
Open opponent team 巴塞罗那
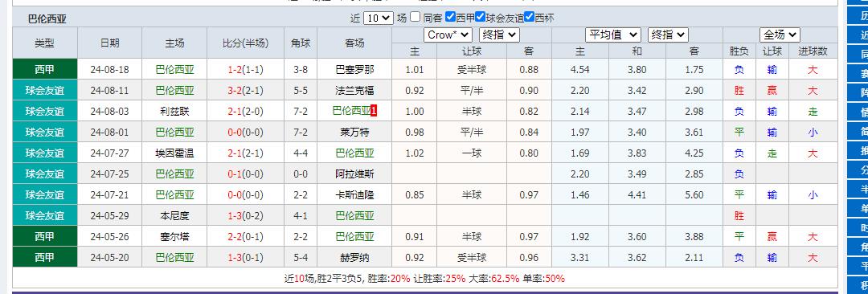tap(354, 70)
